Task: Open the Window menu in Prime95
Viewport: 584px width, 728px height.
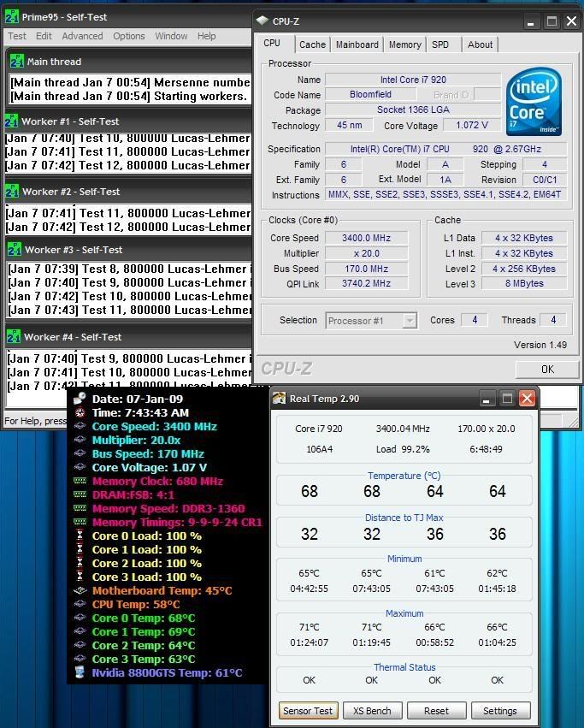Action: 171,36
